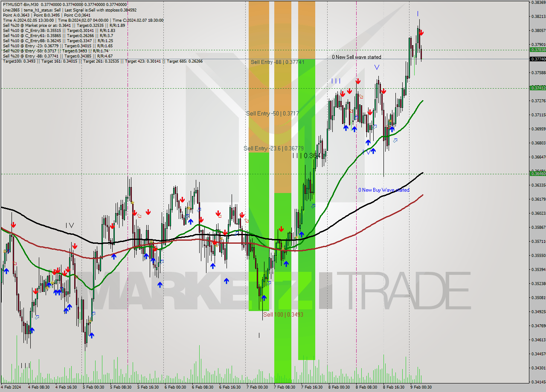The image size is (546, 392).
Task: Click the '9 Feb 00:30' time axis label
Action: click(x=421, y=387)
